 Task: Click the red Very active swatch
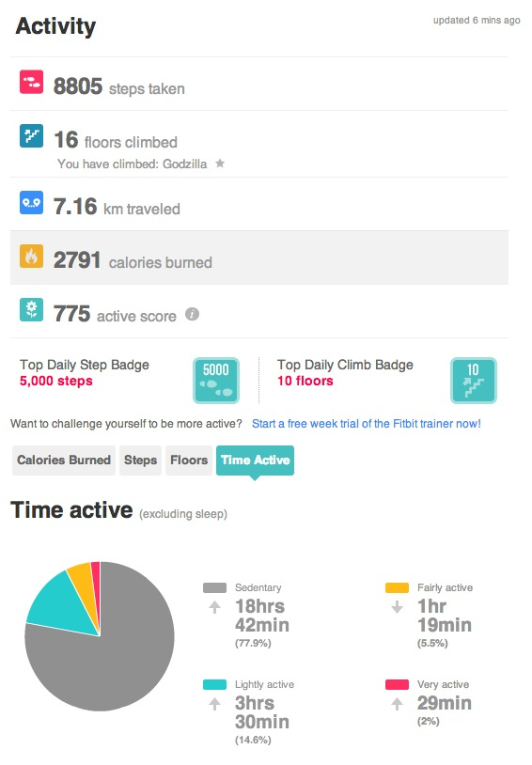[397, 684]
